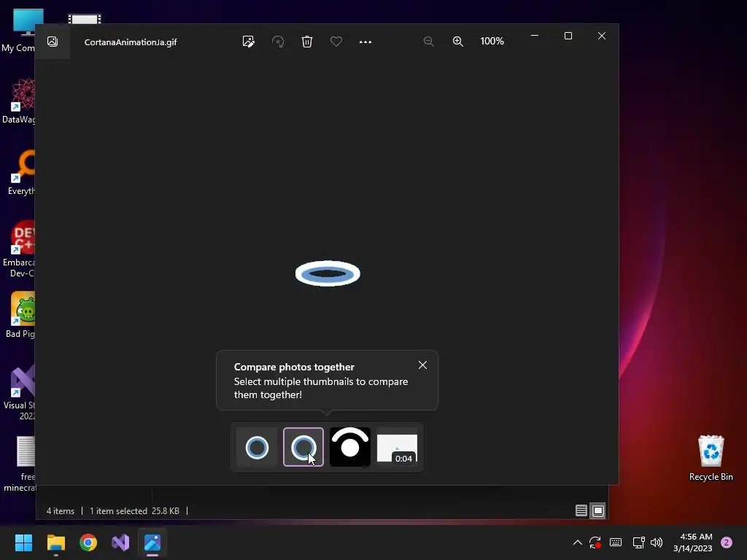Select the DataWag desktop shortcut
The height and width of the screenshot is (560, 747).
pos(18,101)
